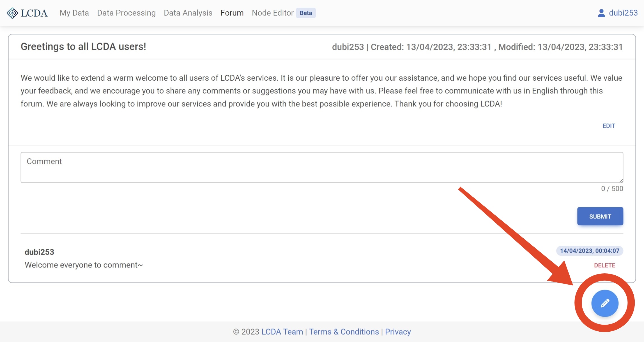Viewport: 644px width, 342px height.
Task: Click the user profile avatar icon
Action: 601,13
